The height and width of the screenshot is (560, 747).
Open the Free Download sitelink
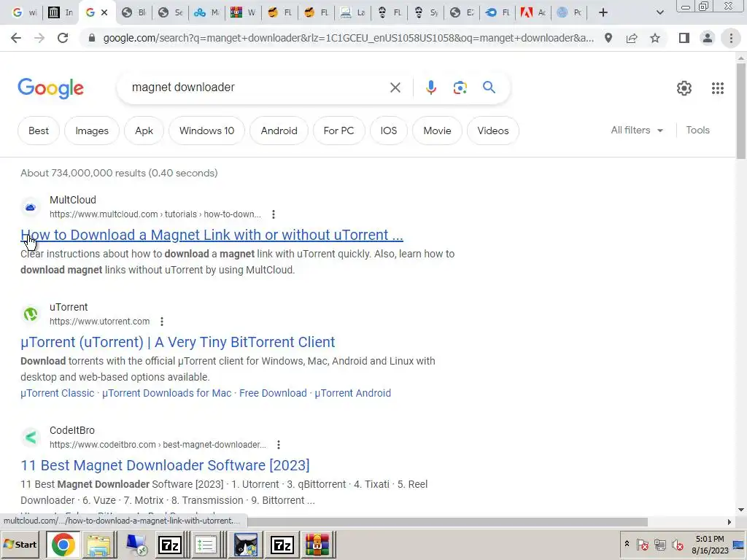(x=273, y=393)
